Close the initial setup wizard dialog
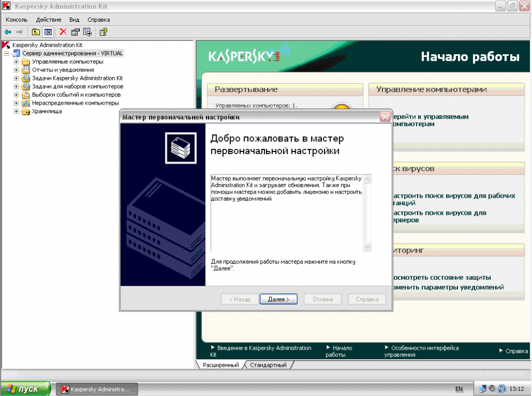The height and width of the screenshot is (396, 532). (x=385, y=116)
